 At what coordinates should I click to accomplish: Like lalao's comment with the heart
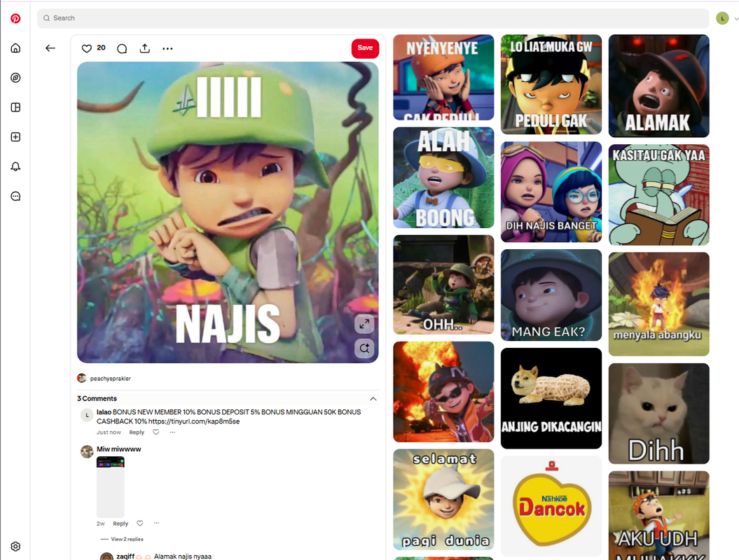(x=156, y=432)
